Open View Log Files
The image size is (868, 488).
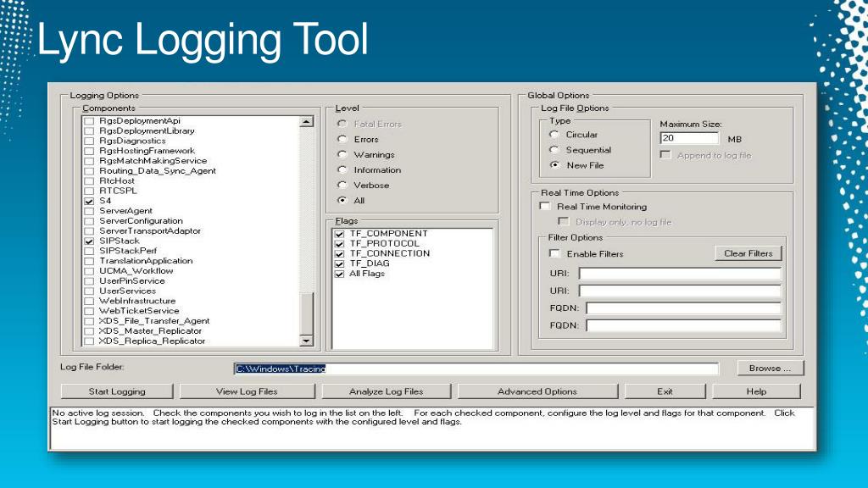(x=247, y=391)
